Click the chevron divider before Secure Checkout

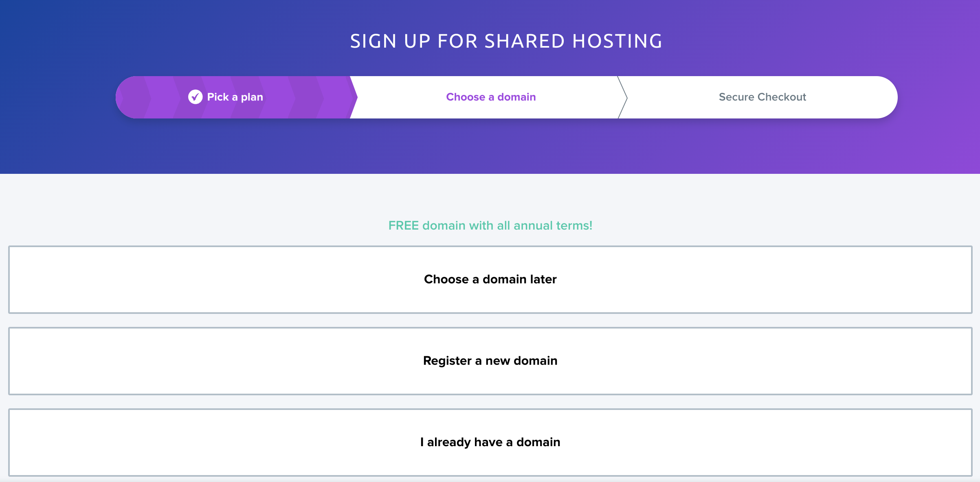623,97
